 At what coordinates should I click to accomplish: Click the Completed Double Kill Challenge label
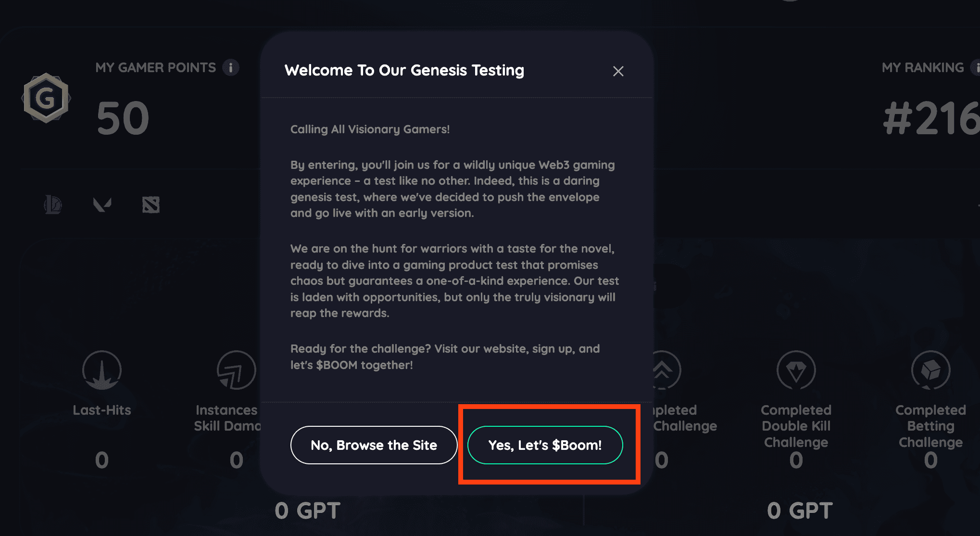pos(796,426)
